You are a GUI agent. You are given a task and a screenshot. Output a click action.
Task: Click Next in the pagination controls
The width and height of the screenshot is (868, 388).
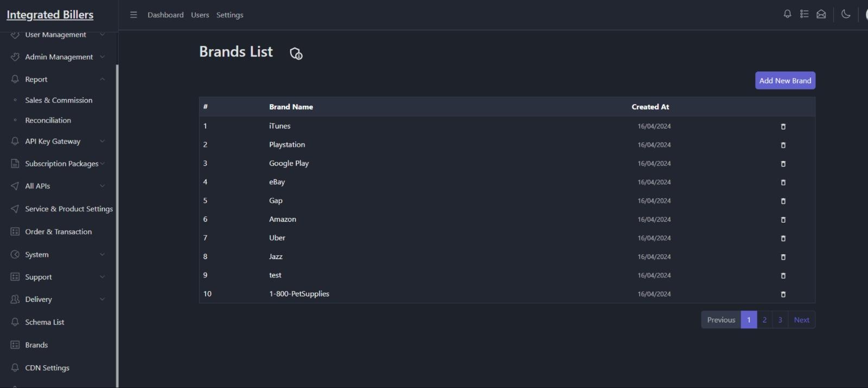coord(801,320)
